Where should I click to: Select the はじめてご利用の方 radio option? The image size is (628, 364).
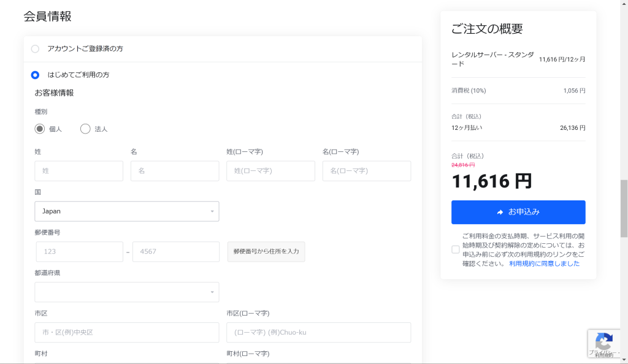(35, 75)
